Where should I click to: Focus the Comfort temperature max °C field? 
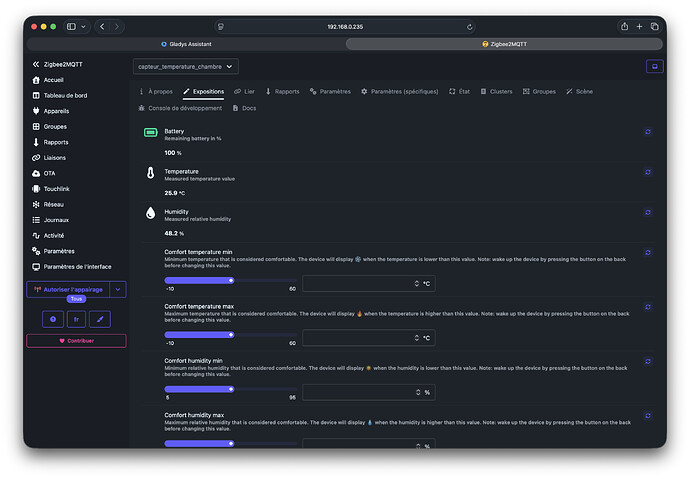tap(369, 338)
